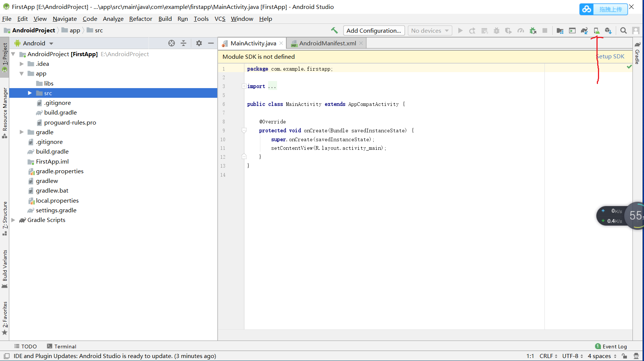Viewport: 644px width, 361px height.
Task: Toggle the Build Variants tool window
Action: [5, 269]
